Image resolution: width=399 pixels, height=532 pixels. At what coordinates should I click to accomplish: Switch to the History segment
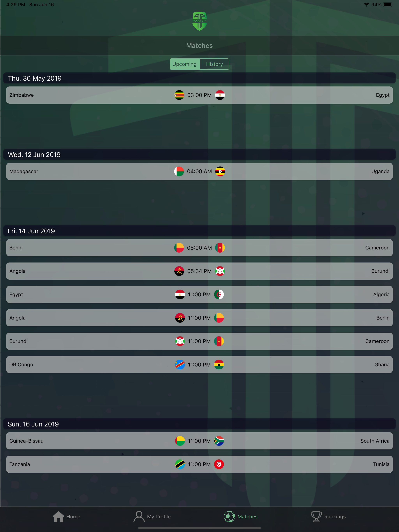214,64
